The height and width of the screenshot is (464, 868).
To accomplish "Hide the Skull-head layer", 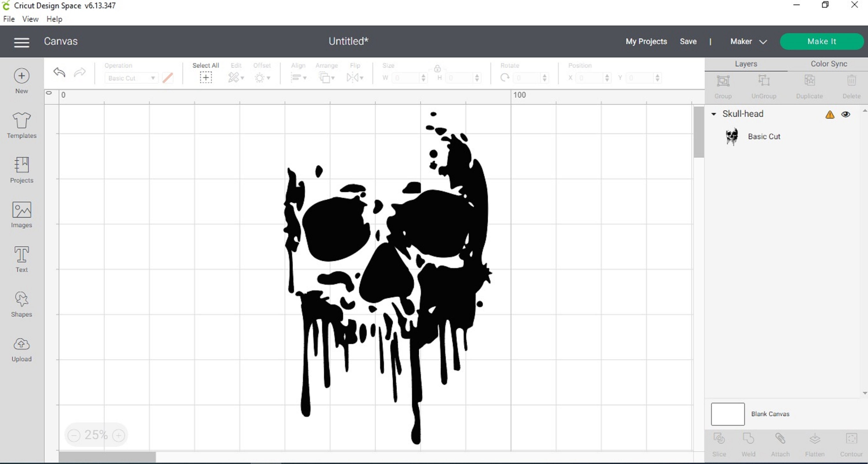I will [x=846, y=114].
